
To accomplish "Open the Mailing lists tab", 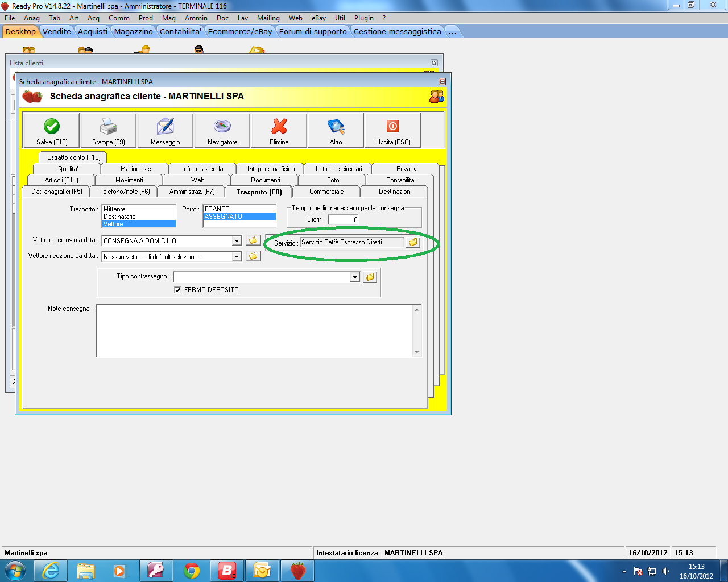I will pyautogui.click(x=136, y=169).
